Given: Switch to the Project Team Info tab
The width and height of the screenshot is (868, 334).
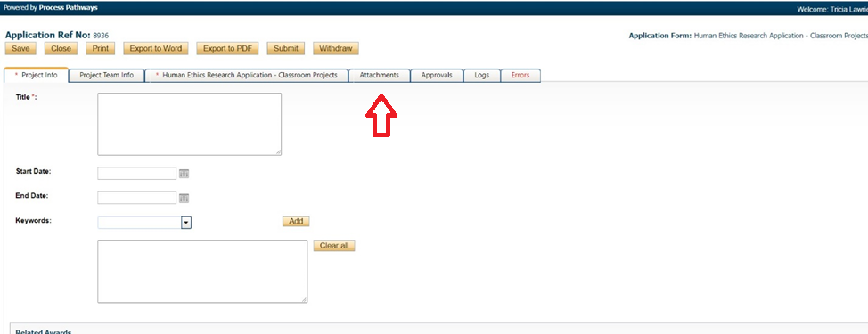Looking at the screenshot, I should pyautogui.click(x=106, y=76).
